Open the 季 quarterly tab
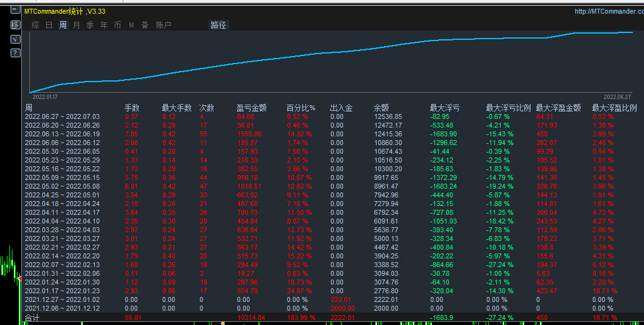 coord(90,25)
